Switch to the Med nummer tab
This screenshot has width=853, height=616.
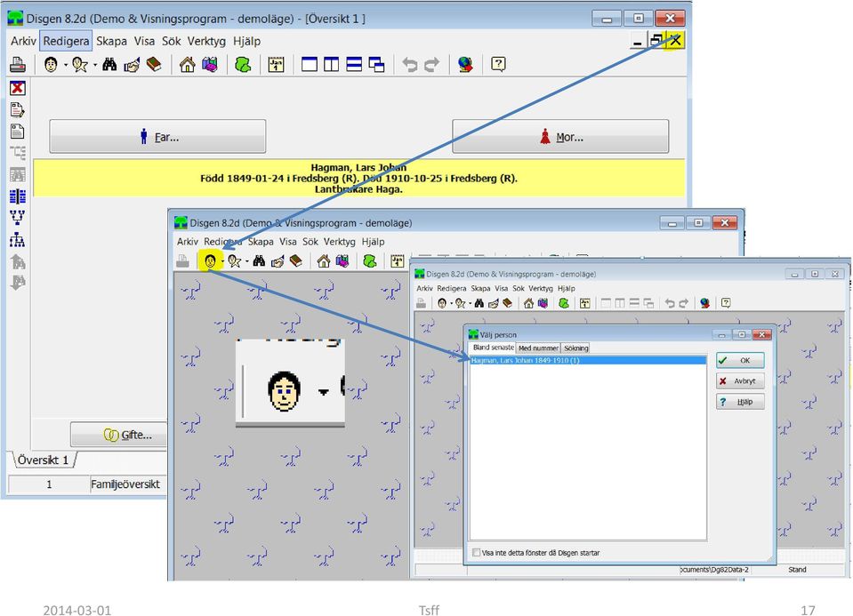(x=538, y=348)
